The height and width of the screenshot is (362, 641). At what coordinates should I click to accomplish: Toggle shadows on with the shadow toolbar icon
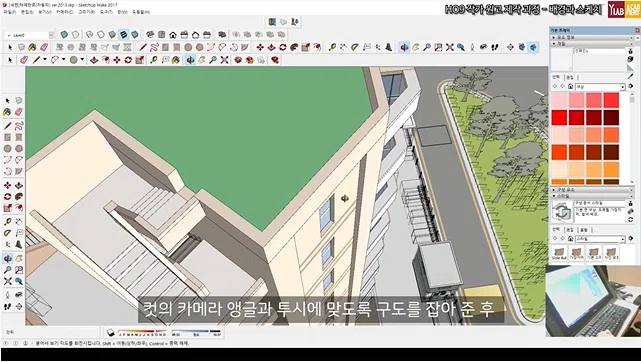coord(110,333)
